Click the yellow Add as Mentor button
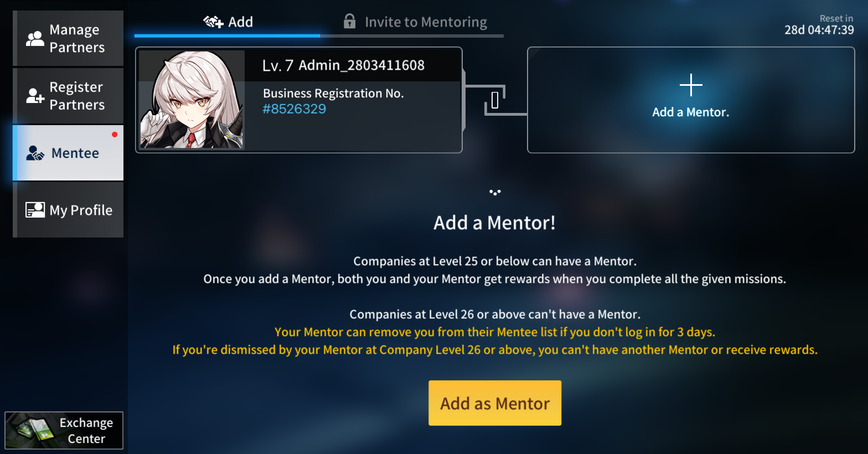 click(495, 403)
